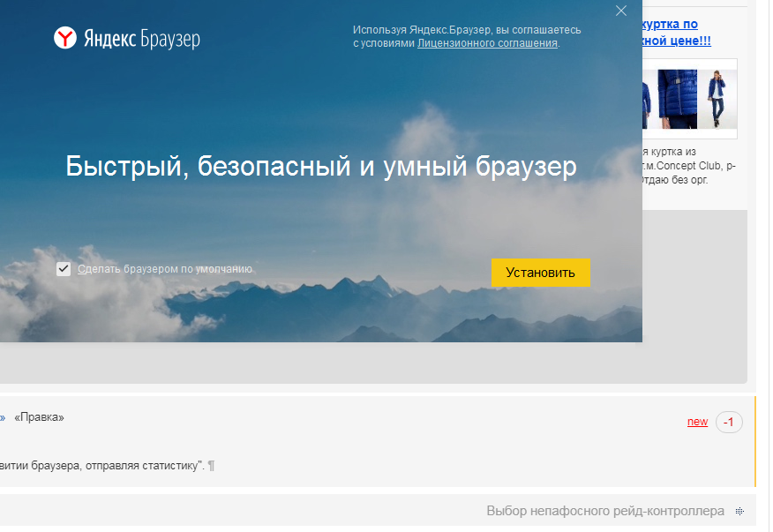Click the "Сделать браузером по умолчанию" label
The height and width of the screenshot is (532, 773).
pyautogui.click(x=166, y=269)
